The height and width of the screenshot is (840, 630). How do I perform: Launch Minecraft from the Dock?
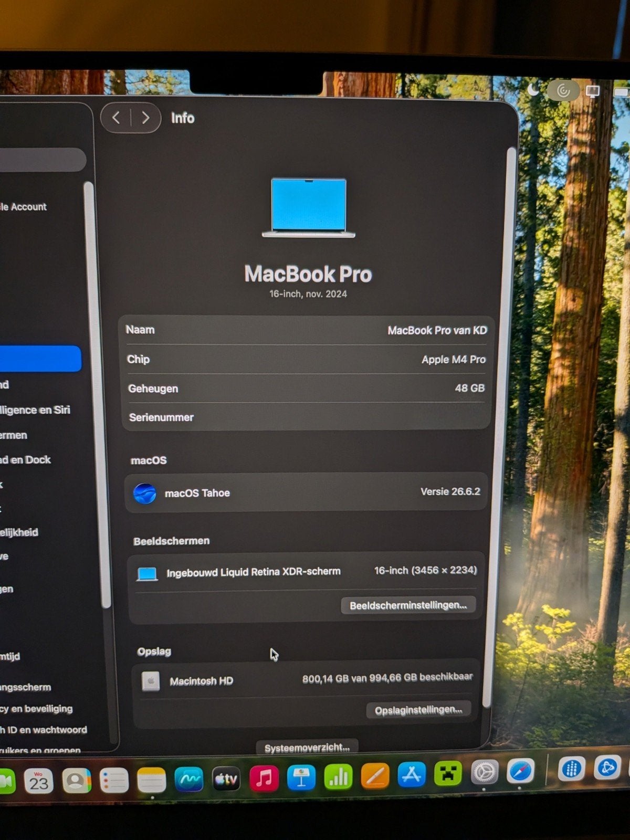448,773
